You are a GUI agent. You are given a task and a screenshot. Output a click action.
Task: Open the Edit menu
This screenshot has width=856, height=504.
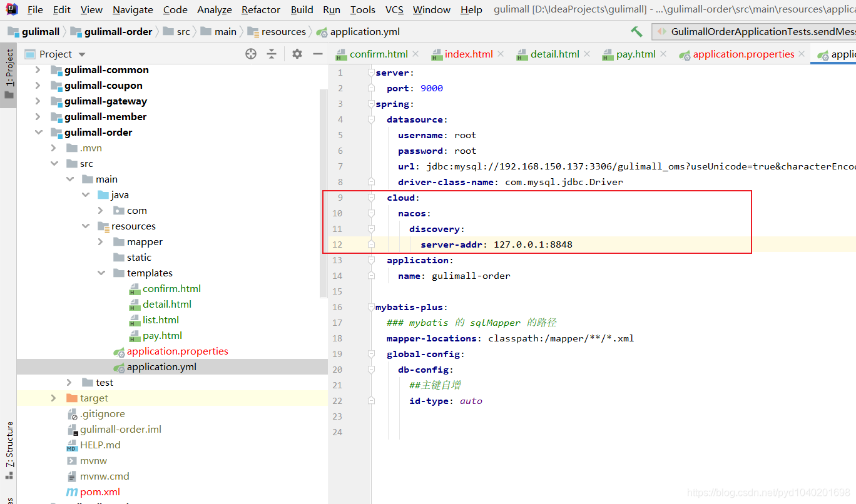click(x=62, y=9)
